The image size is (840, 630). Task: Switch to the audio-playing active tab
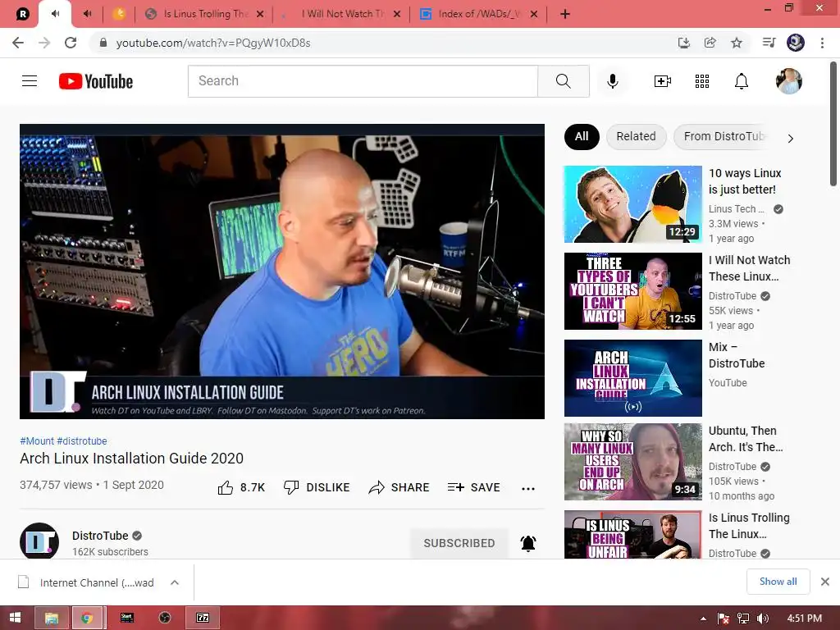[x=55, y=14]
